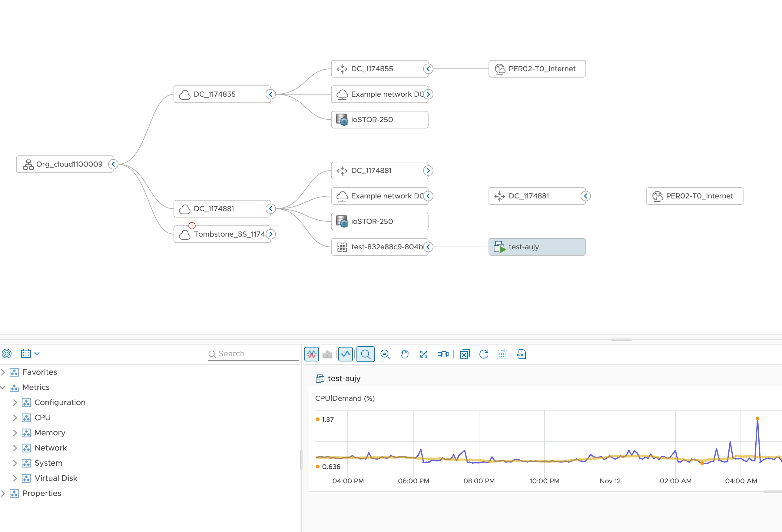Image resolution: width=782 pixels, height=532 pixels.
Task: Select the test-aujy virtual machine node
Action: click(x=537, y=247)
